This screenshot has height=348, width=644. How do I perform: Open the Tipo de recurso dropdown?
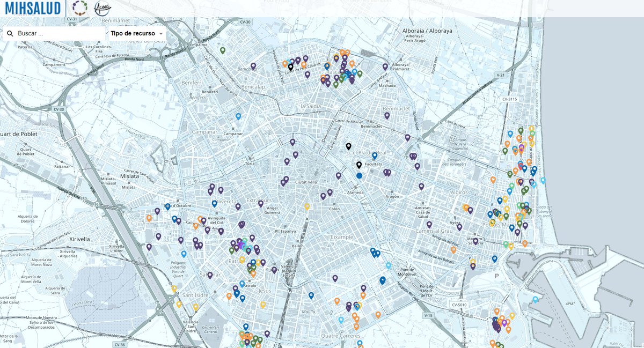(x=137, y=33)
